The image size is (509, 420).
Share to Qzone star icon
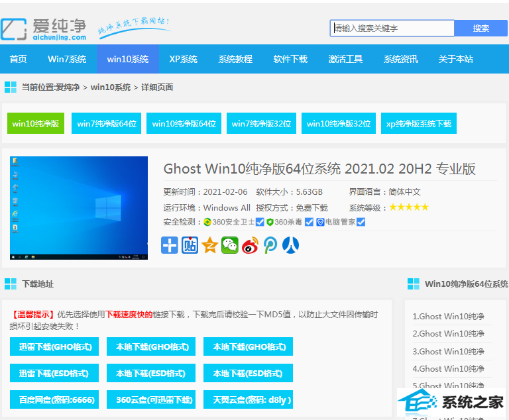209,245
